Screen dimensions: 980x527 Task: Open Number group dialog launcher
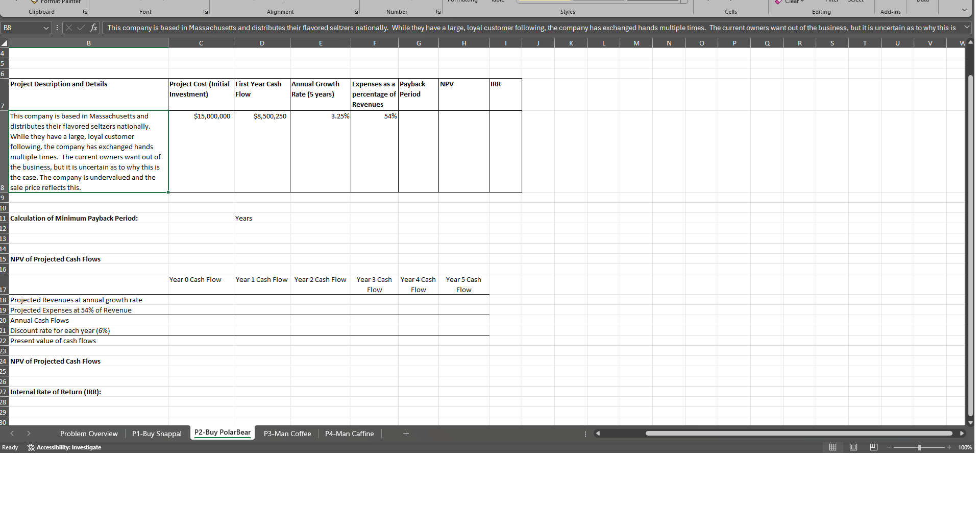tap(438, 12)
